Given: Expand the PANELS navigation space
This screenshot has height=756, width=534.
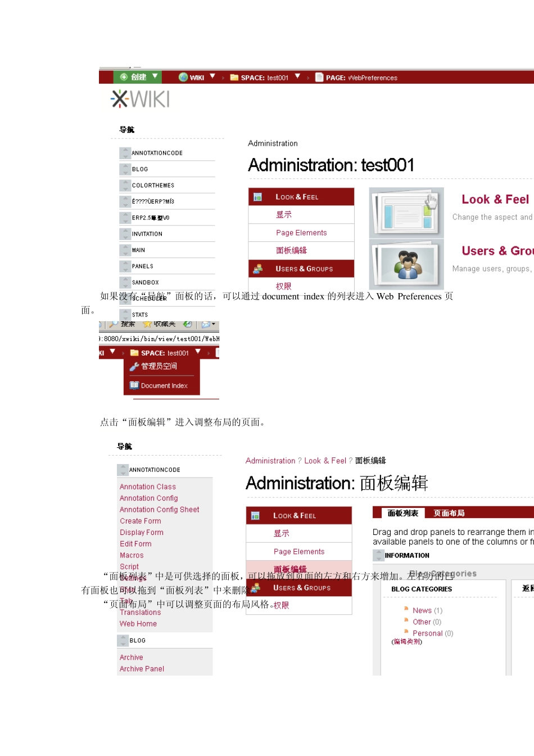Looking at the screenshot, I should (125, 267).
